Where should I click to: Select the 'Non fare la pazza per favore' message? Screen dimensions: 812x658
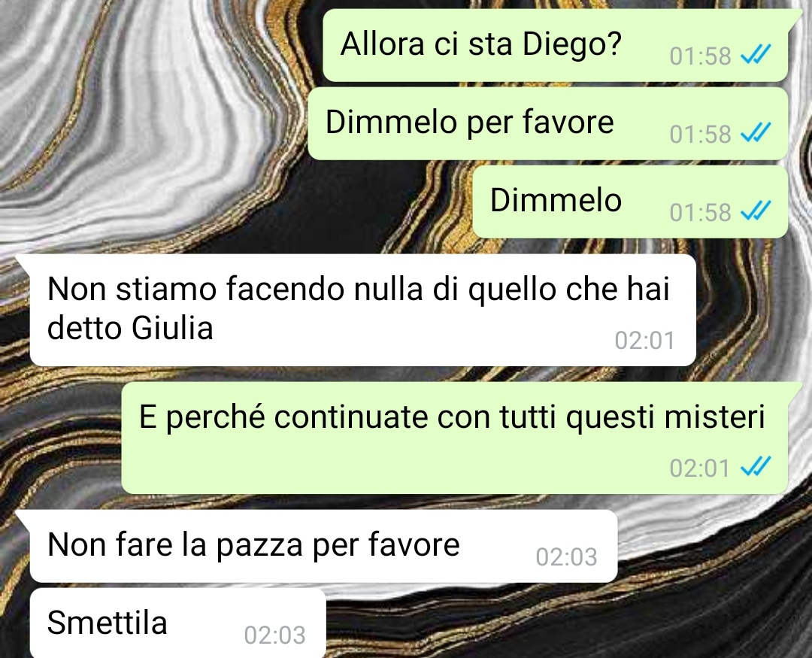pyautogui.click(x=323, y=546)
